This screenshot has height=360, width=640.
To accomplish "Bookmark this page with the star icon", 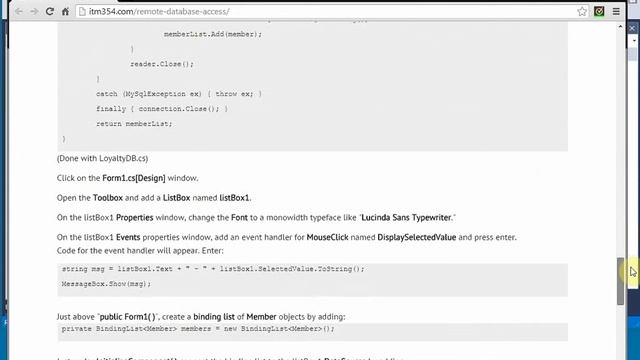I will [x=582, y=11].
